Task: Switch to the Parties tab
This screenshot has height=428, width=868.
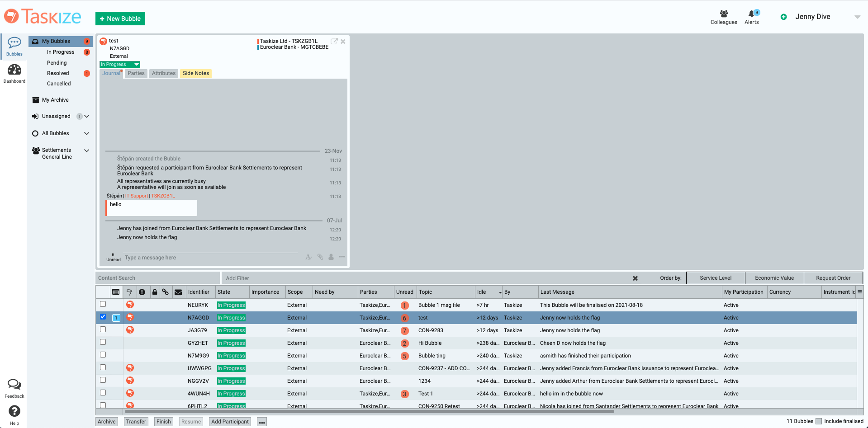Action: click(x=136, y=73)
